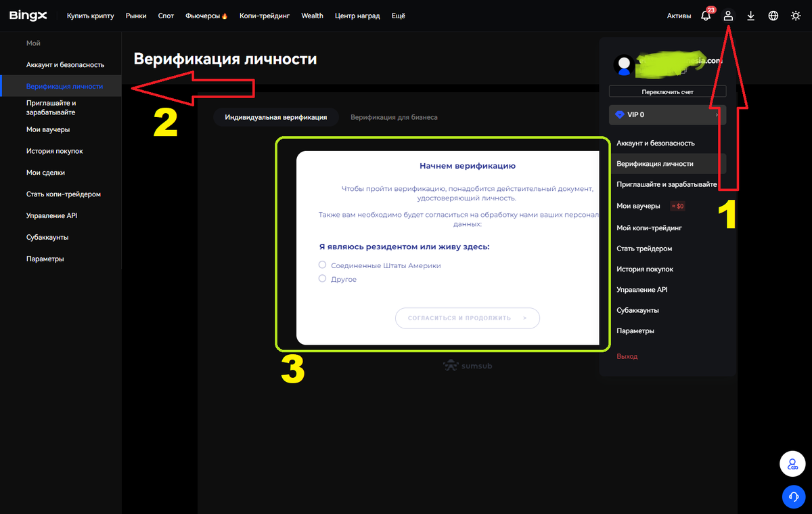Open the language globe icon
The height and width of the screenshot is (514, 812).
[x=773, y=16]
